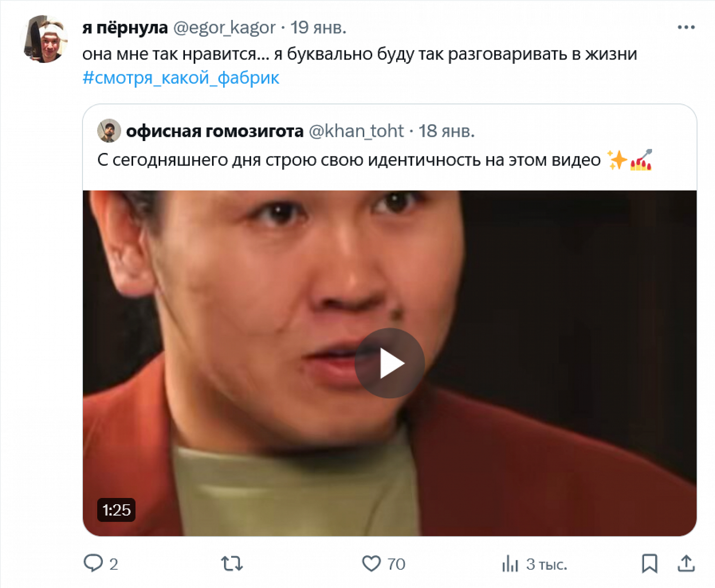The height and width of the screenshot is (588, 715).
Task: Open the main author's avatar picture
Action: (x=45, y=39)
